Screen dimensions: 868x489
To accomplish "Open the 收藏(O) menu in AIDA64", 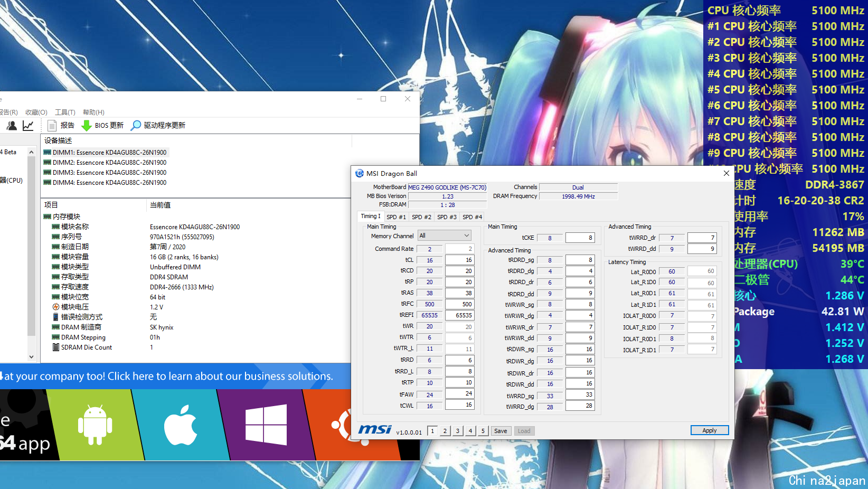I will 36,112.
